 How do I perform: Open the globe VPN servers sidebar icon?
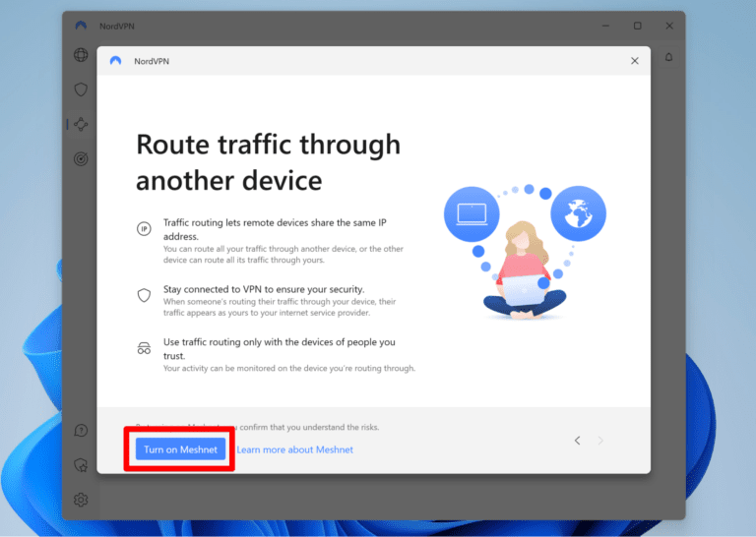81,55
